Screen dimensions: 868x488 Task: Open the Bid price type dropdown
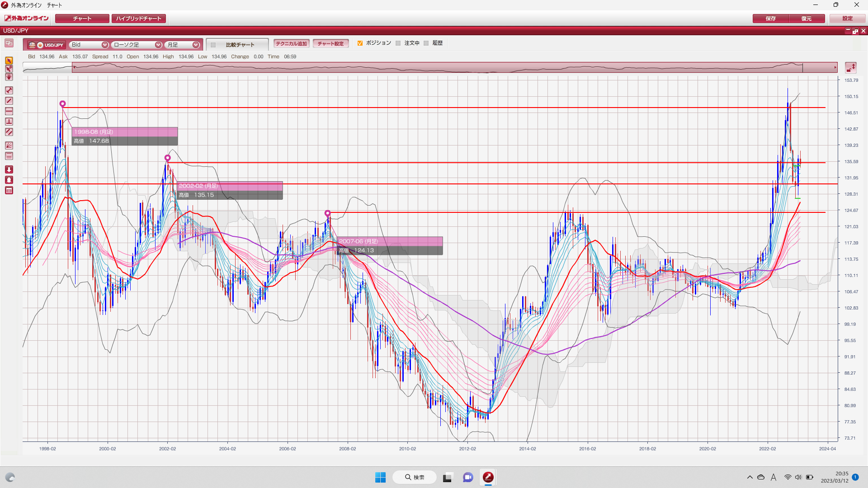[89, 45]
